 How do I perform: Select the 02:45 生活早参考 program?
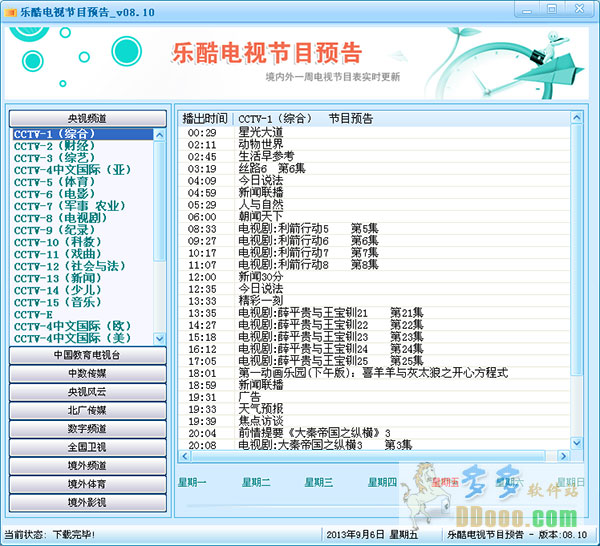(x=374, y=157)
